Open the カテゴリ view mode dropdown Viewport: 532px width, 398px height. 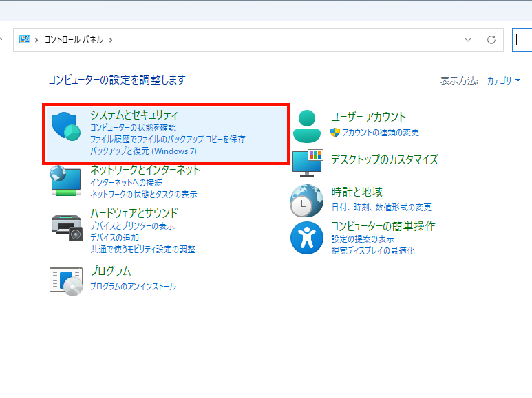tap(504, 80)
